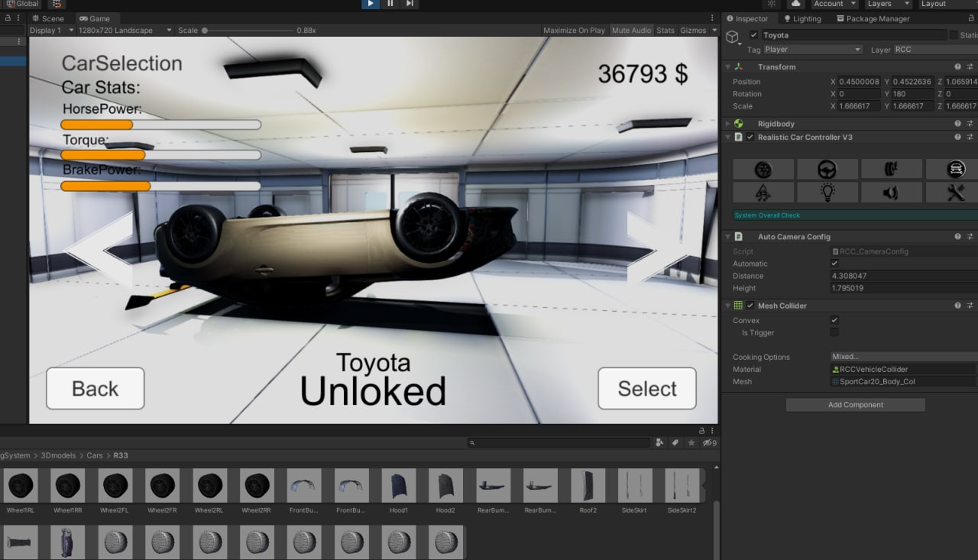Open the RCC stability warning icon
Viewport: 978px width, 560px height.
click(x=763, y=192)
